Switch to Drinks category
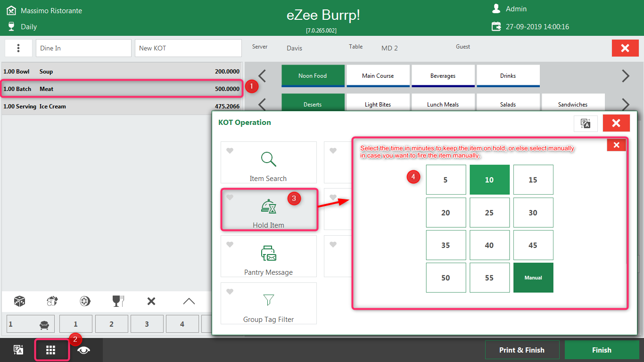 pos(508,76)
